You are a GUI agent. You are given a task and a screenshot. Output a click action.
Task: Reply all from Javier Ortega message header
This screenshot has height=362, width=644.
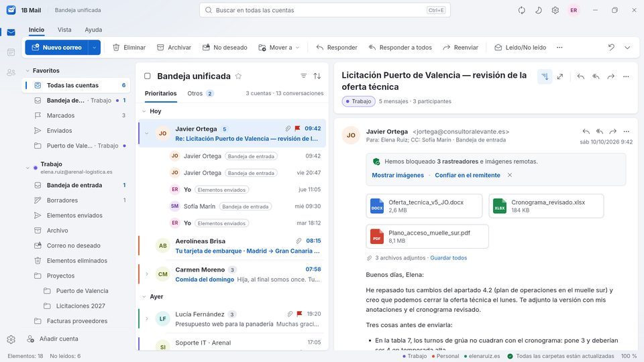[600, 131]
